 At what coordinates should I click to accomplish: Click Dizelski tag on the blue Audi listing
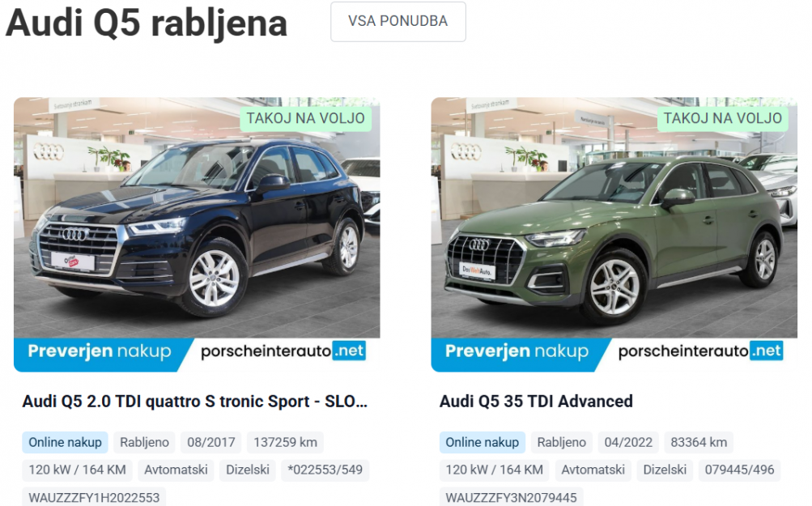click(x=248, y=470)
